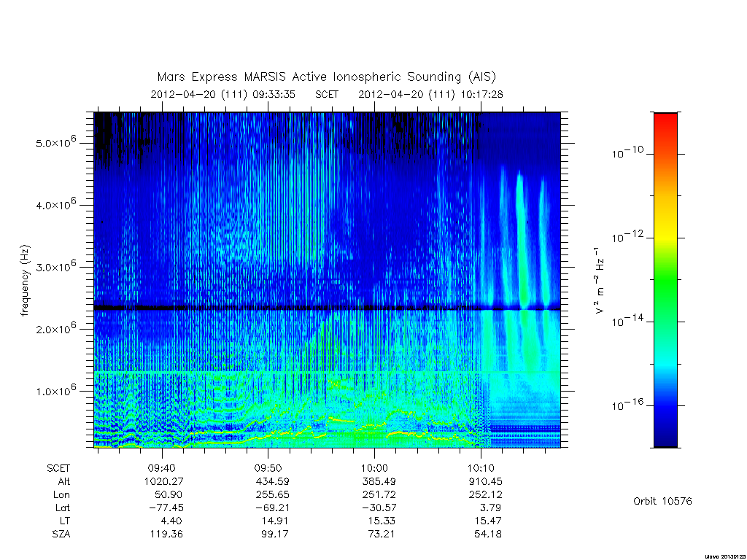Click the longitude value '251.72'
This screenshot has height=560, width=747.
click(x=379, y=495)
